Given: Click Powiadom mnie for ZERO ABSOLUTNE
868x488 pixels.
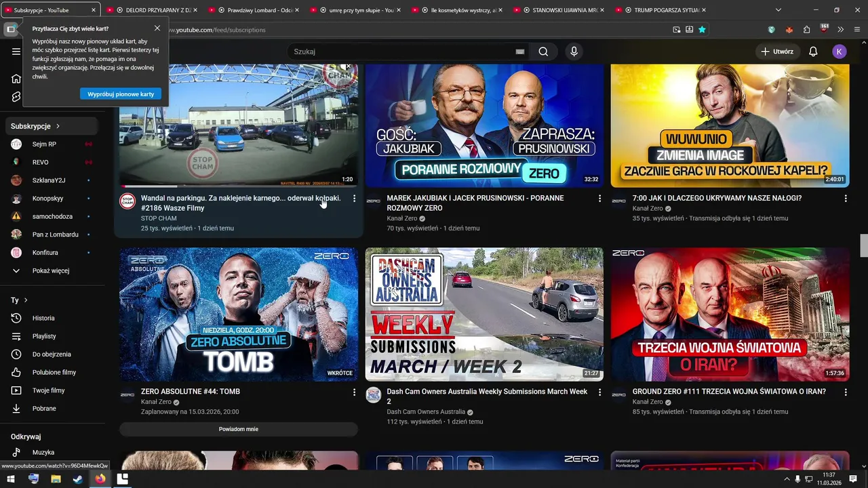Looking at the screenshot, I should coord(239,429).
